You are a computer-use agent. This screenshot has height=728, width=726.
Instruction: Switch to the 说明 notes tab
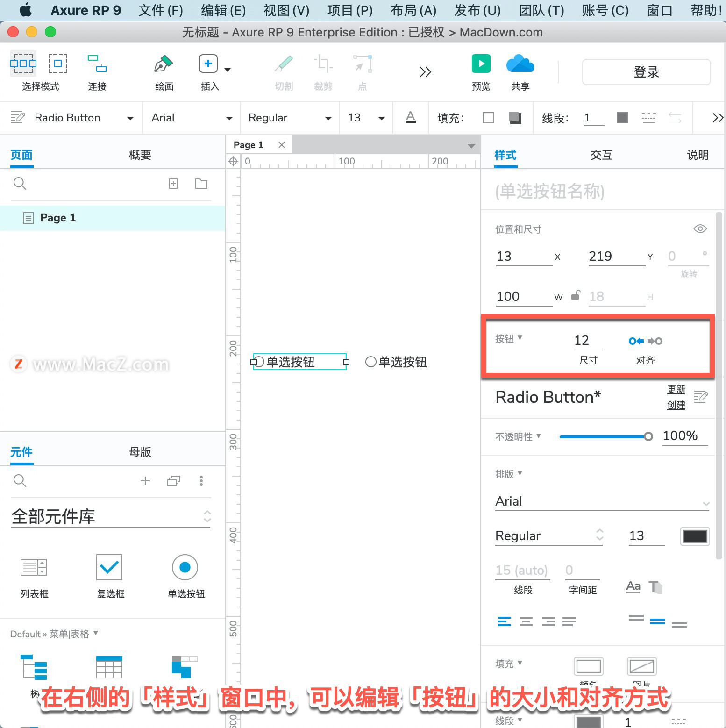click(x=698, y=155)
